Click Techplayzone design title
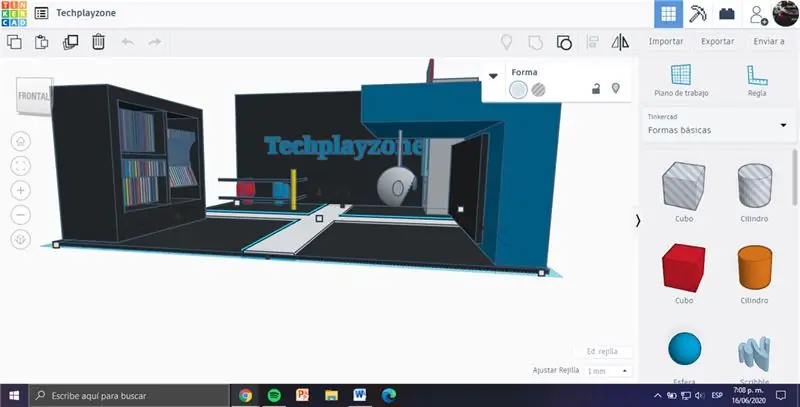800x407 pixels. [x=86, y=13]
